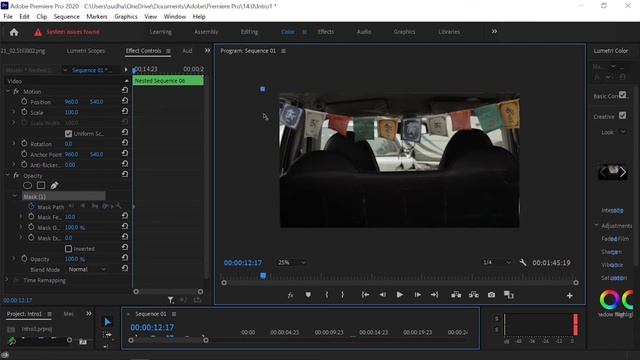Toggle the Creative section checkbox
Viewport: 640px width, 360px height.
(x=622, y=116)
